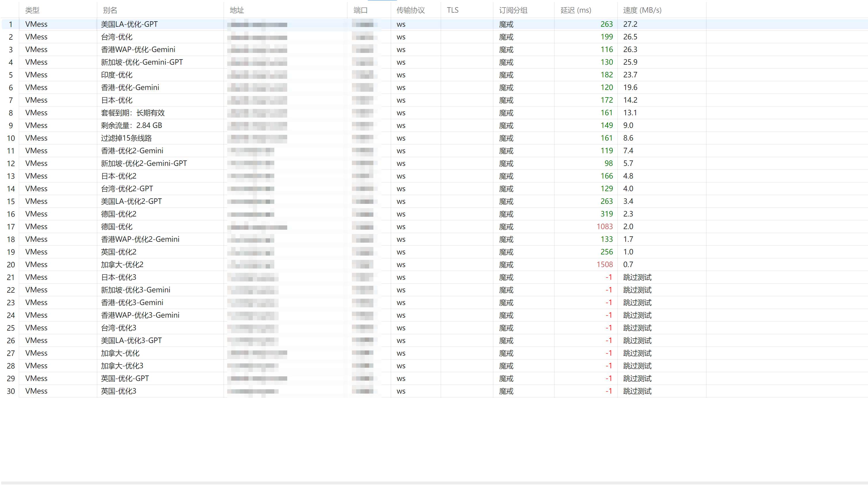This screenshot has height=485, width=868.
Task: Click the 27.2 speed value
Action: coord(630,24)
